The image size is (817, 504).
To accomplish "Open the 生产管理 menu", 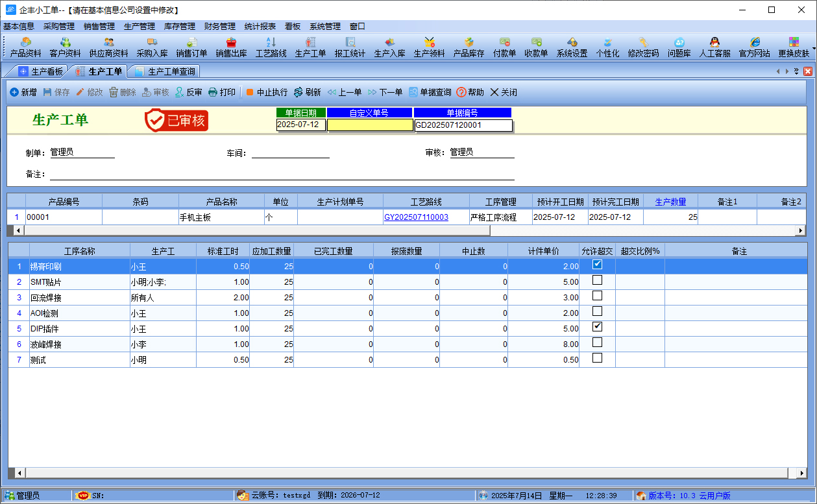I will point(139,27).
